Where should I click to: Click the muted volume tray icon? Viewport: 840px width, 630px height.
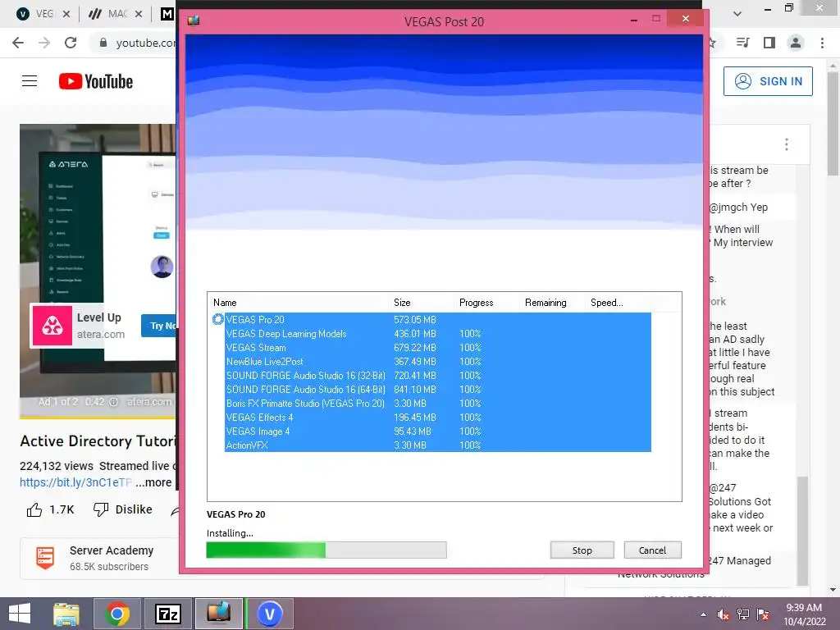click(x=724, y=614)
